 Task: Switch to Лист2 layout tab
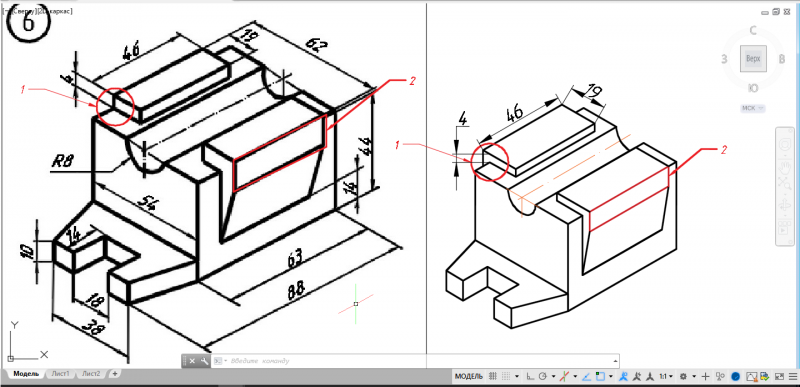coord(91,374)
